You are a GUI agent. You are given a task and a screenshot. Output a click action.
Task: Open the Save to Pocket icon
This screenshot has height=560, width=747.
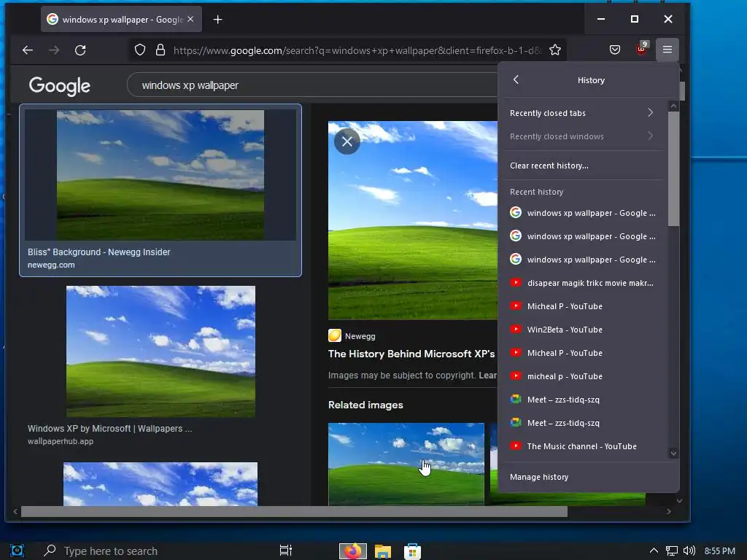(x=615, y=50)
